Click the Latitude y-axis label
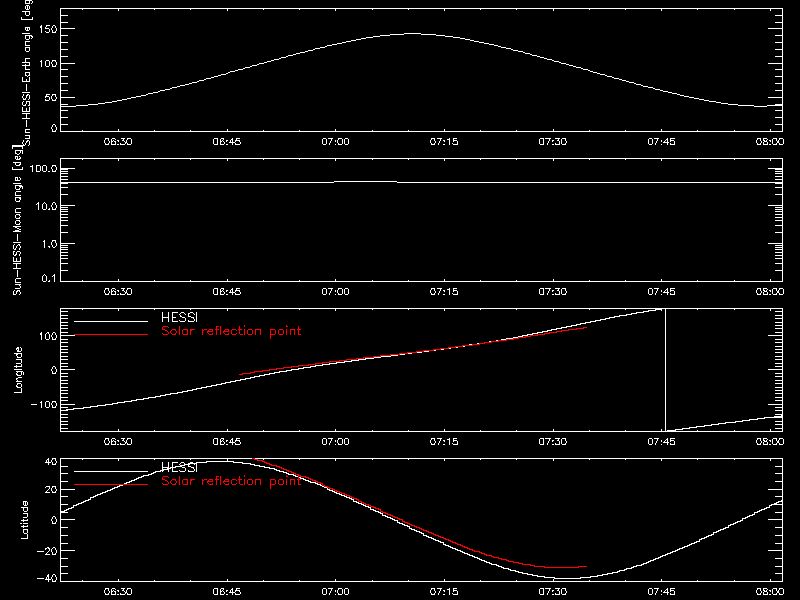Screen dimensions: 800x600 tap(24, 520)
